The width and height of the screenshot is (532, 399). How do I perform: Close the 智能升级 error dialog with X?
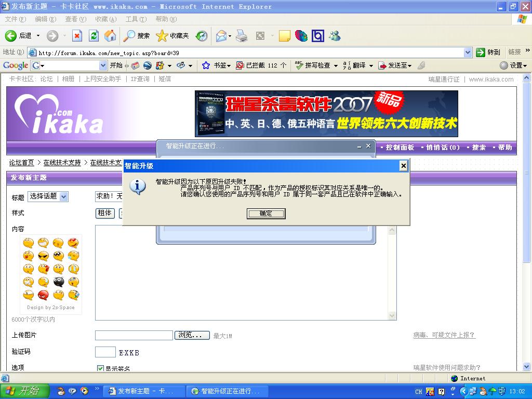coord(403,166)
